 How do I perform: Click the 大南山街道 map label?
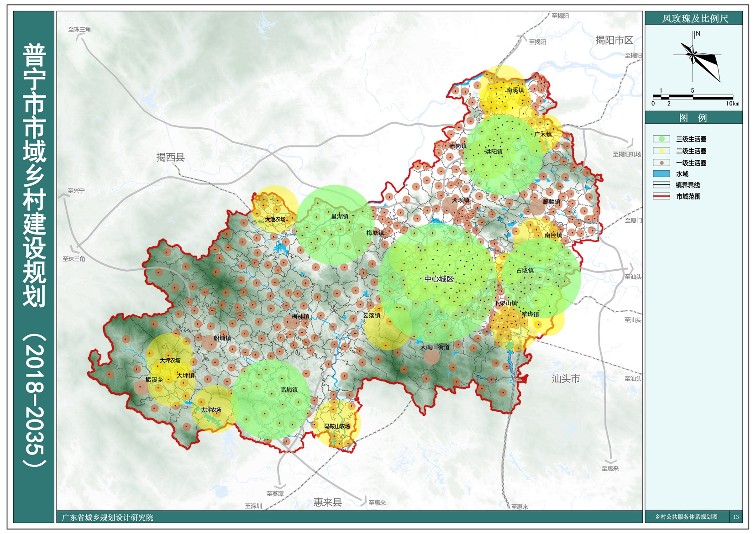(435, 347)
